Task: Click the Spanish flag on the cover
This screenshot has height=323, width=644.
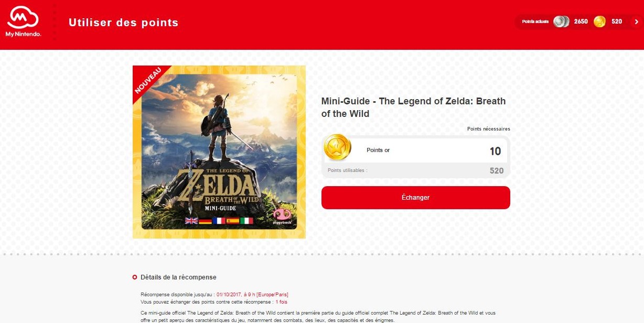Action: click(x=232, y=221)
